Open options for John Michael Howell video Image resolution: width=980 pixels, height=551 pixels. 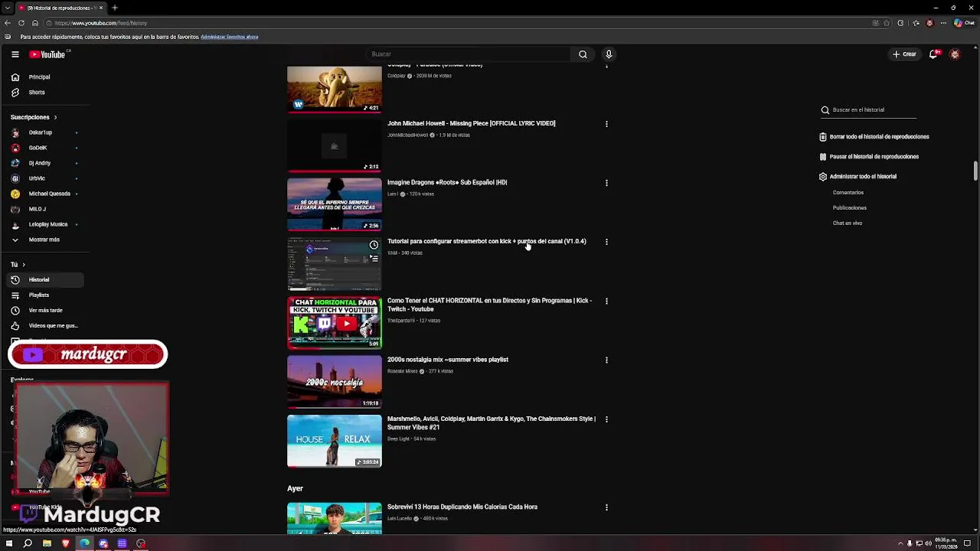tap(606, 124)
